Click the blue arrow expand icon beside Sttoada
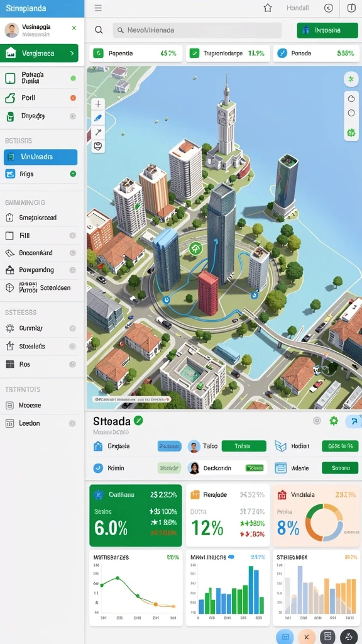The height and width of the screenshot is (644, 362). 353,421
